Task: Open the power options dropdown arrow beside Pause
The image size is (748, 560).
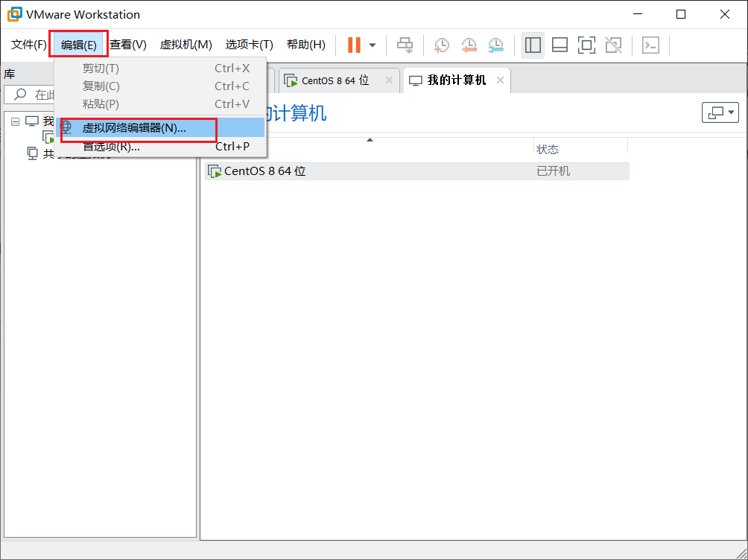Action: coord(373,45)
